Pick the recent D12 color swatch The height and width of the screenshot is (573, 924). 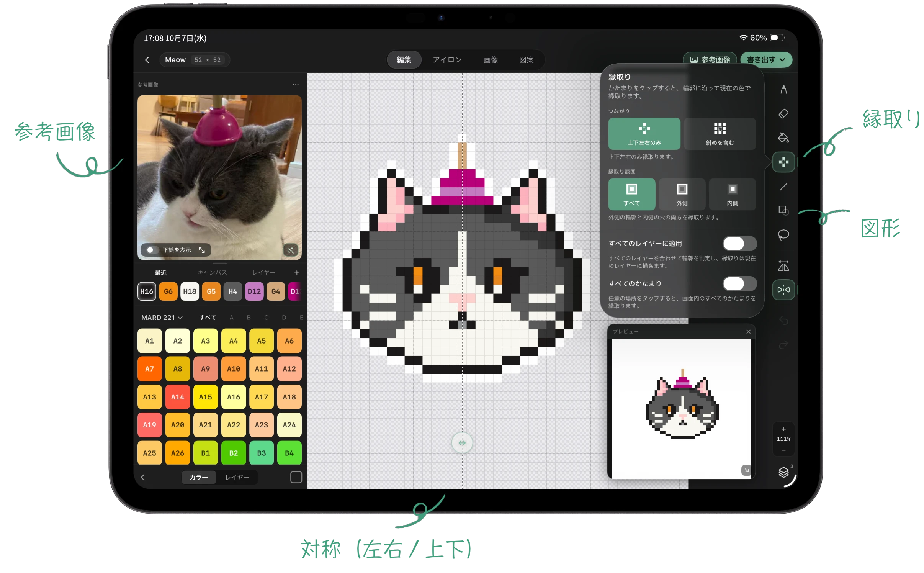(254, 291)
